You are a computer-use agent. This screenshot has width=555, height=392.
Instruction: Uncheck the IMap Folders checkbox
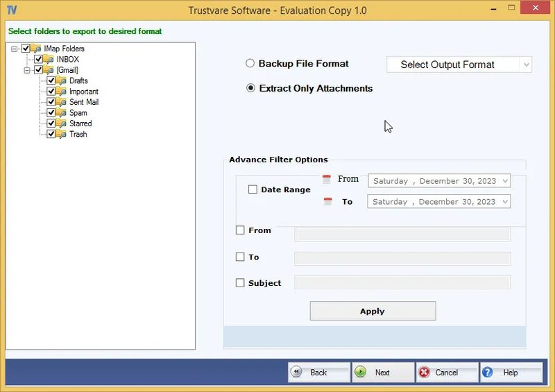pos(26,48)
